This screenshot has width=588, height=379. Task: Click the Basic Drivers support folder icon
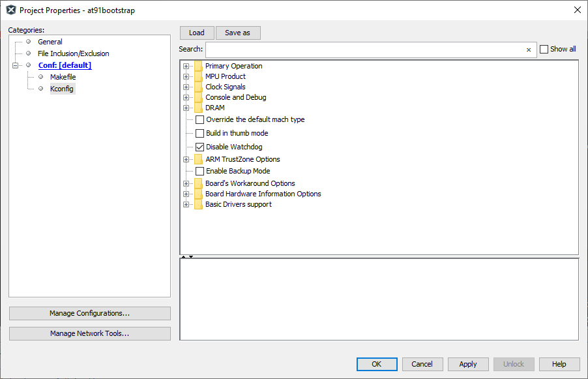click(198, 204)
